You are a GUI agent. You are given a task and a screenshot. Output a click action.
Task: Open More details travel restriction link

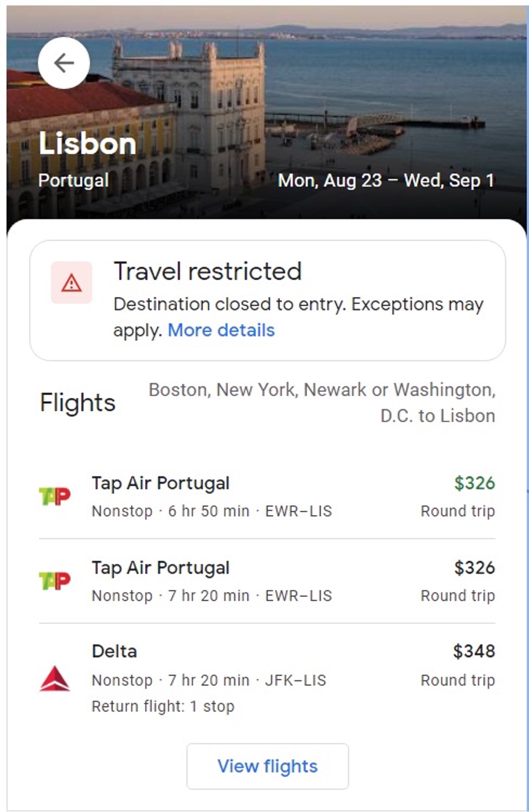(x=221, y=330)
